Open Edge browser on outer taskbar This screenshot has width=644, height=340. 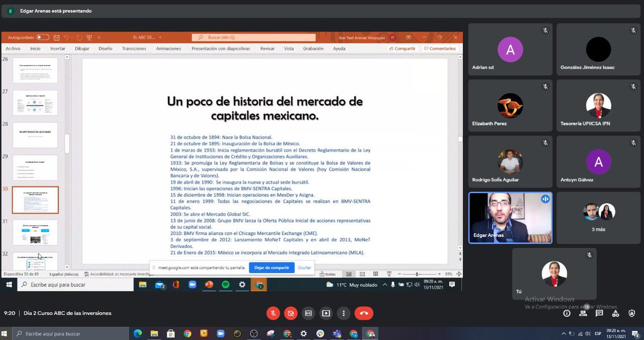click(x=137, y=334)
